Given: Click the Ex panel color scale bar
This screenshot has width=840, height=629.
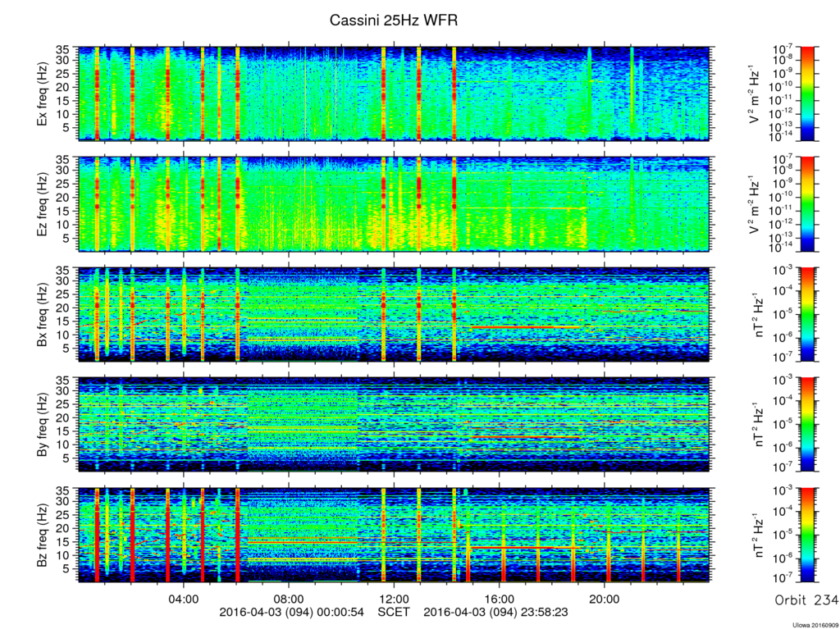Looking at the screenshot, I should [807, 93].
